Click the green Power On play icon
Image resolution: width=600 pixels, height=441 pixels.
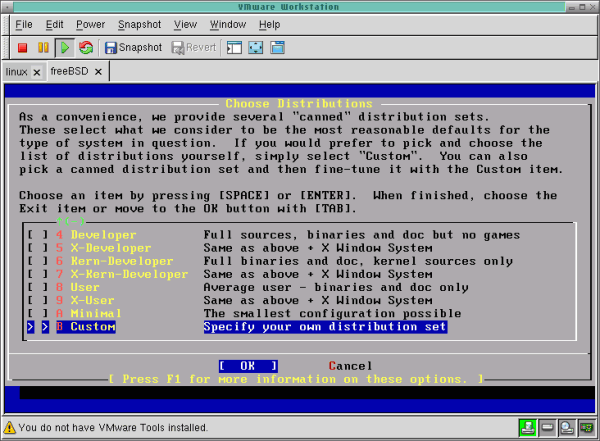tap(65, 48)
